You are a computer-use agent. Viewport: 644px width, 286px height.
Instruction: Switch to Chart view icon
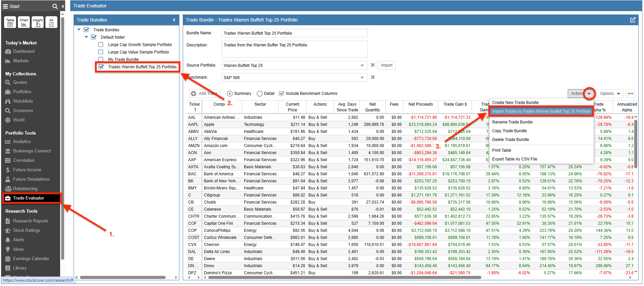tap(24, 22)
